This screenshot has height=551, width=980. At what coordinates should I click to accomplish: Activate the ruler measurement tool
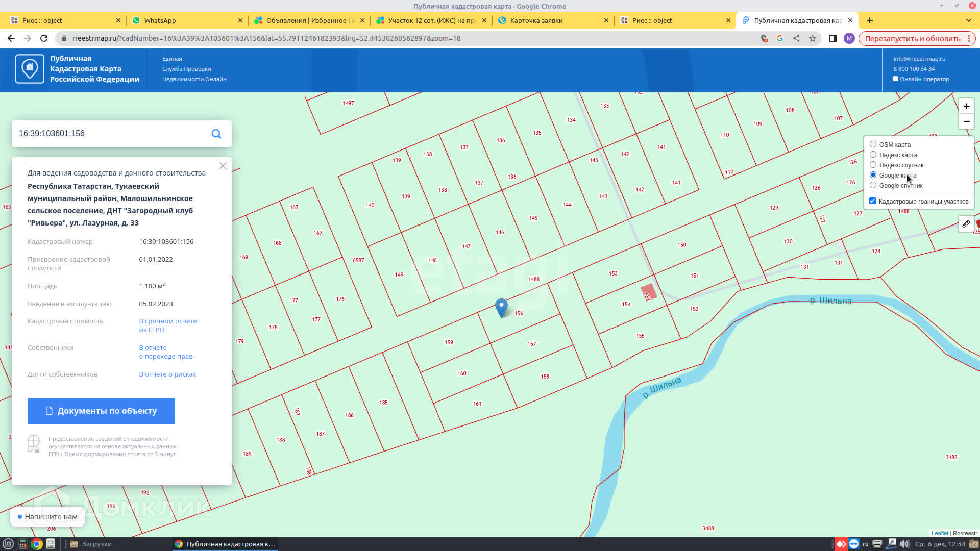[966, 224]
